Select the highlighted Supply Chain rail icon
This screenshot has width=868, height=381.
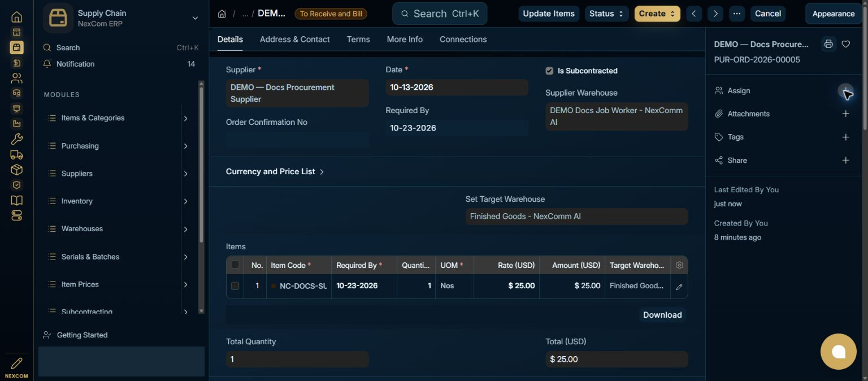point(16,47)
